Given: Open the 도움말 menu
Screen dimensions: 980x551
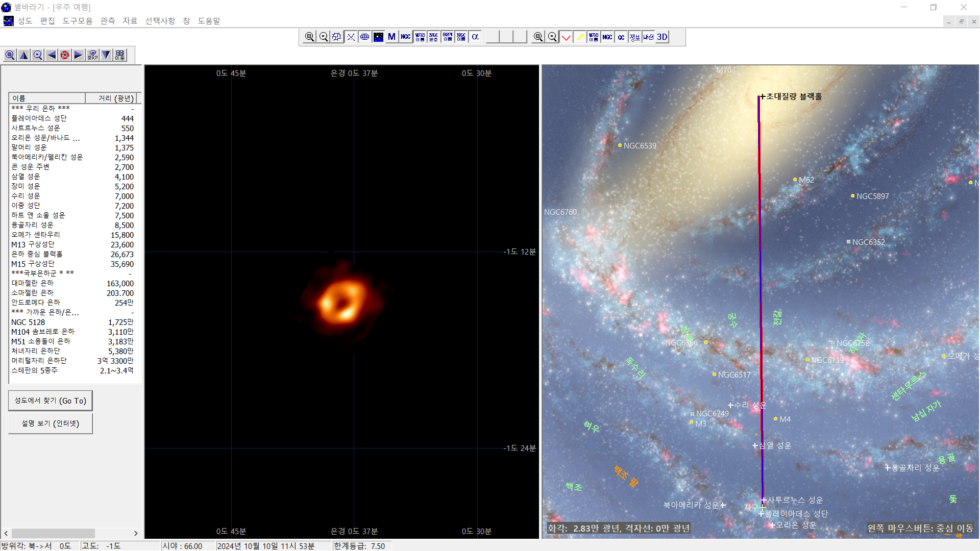Looking at the screenshot, I should click(x=209, y=21).
